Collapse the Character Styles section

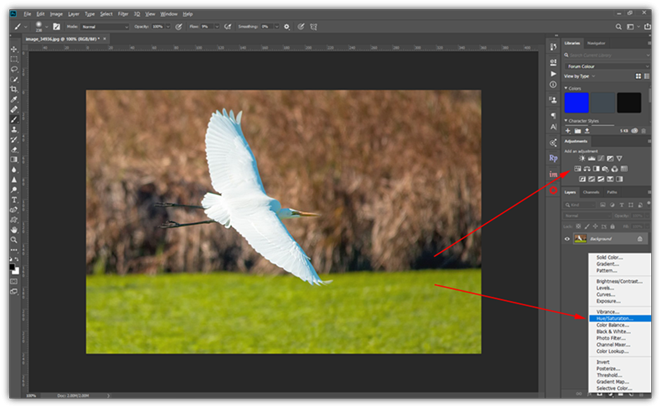[x=566, y=120]
